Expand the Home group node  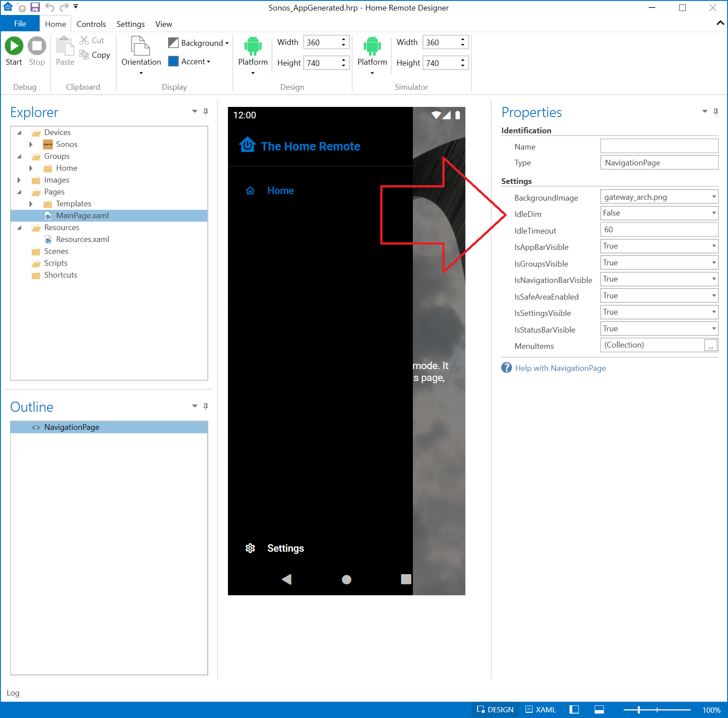click(31, 168)
